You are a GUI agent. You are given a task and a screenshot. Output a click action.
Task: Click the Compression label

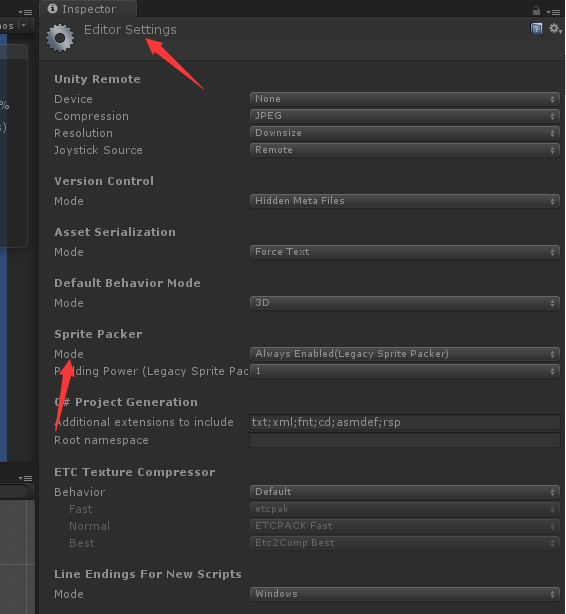91,116
